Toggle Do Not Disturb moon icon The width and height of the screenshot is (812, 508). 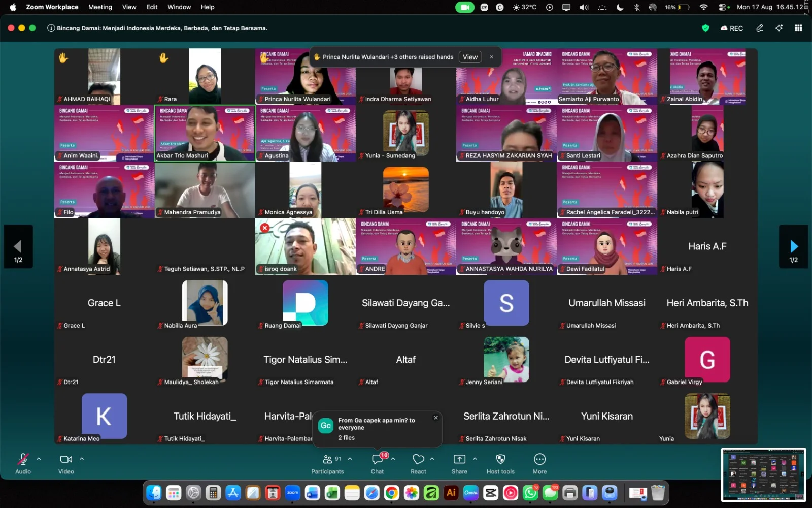point(620,7)
